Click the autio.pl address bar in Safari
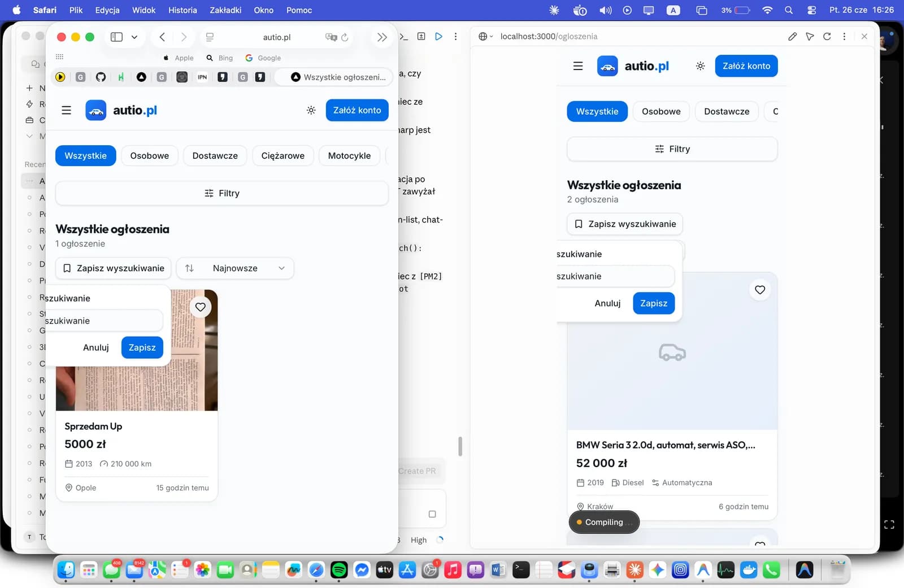This screenshot has height=588, width=904. pos(277,37)
